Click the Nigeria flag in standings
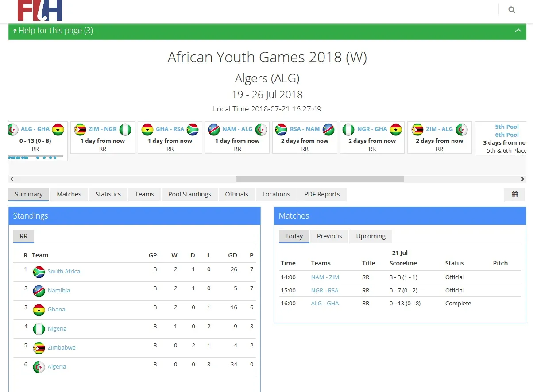The width and height of the screenshot is (533, 392). (x=39, y=329)
